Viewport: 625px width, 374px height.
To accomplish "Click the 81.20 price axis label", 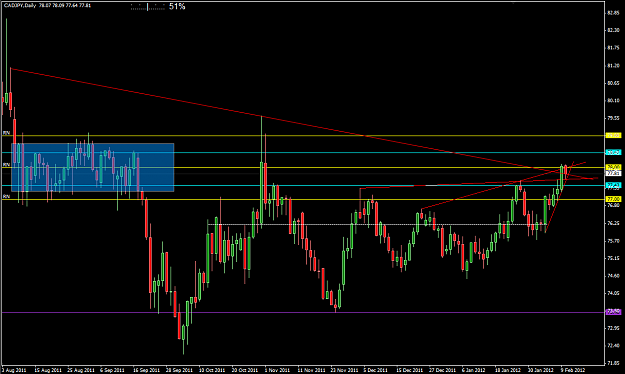I will coord(613,65).
